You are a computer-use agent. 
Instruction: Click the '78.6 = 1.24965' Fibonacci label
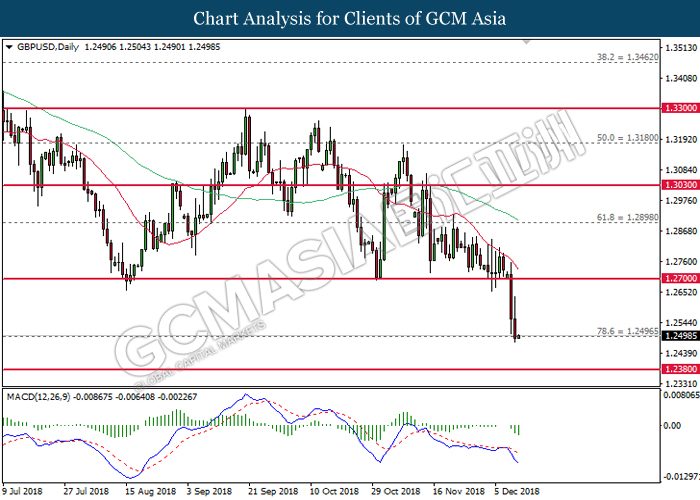[628, 331]
